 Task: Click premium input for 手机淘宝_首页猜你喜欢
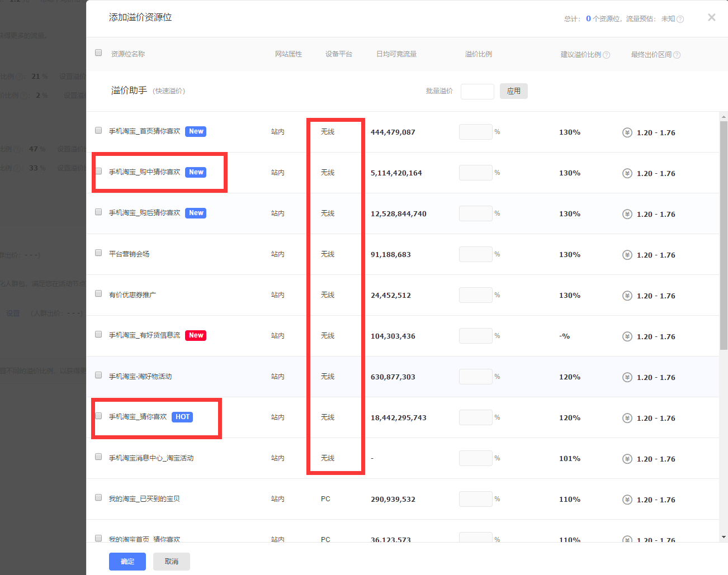476,132
